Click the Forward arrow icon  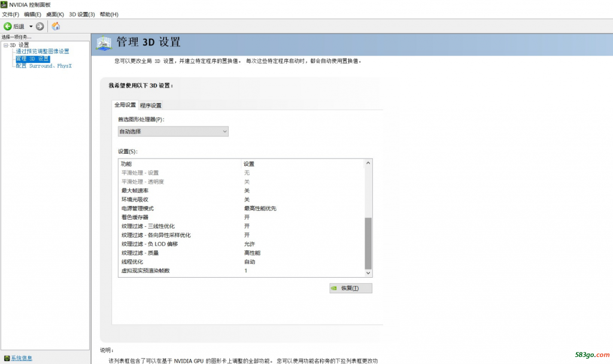click(x=40, y=26)
